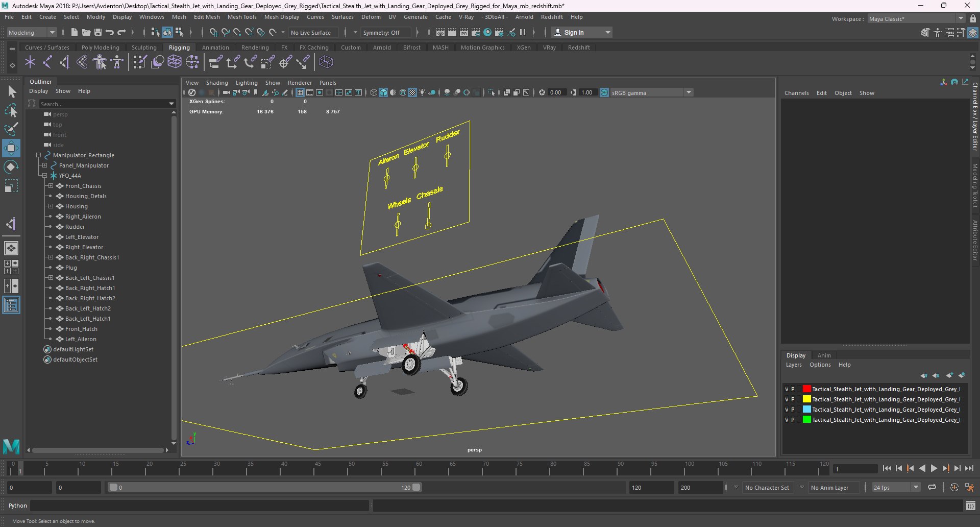Open the viewport Shading menu
Image resolution: width=980 pixels, height=527 pixels.
(217, 83)
